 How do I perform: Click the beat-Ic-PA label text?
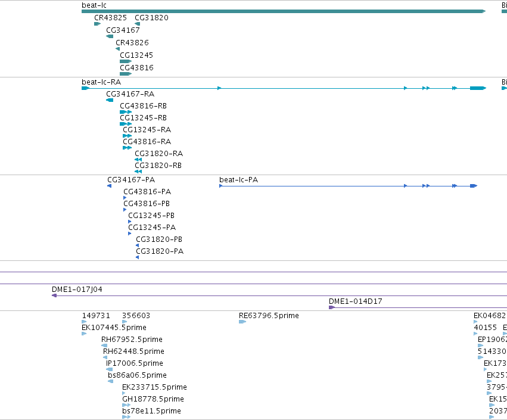click(x=239, y=180)
